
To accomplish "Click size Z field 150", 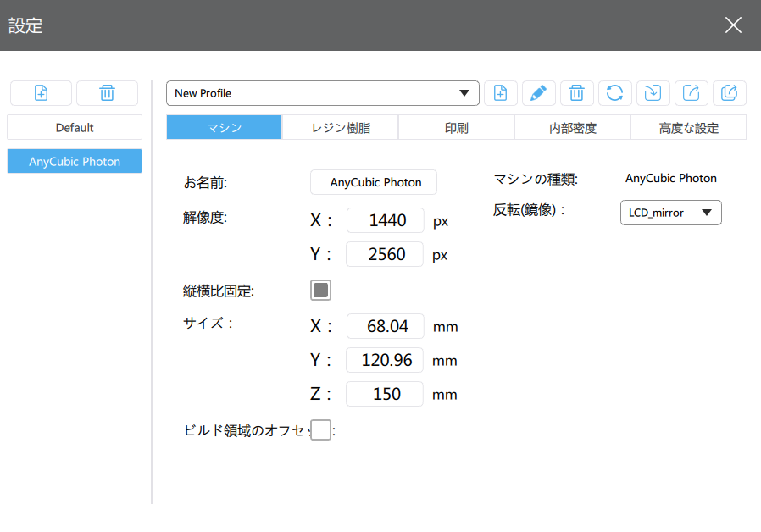I will (385, 394).
